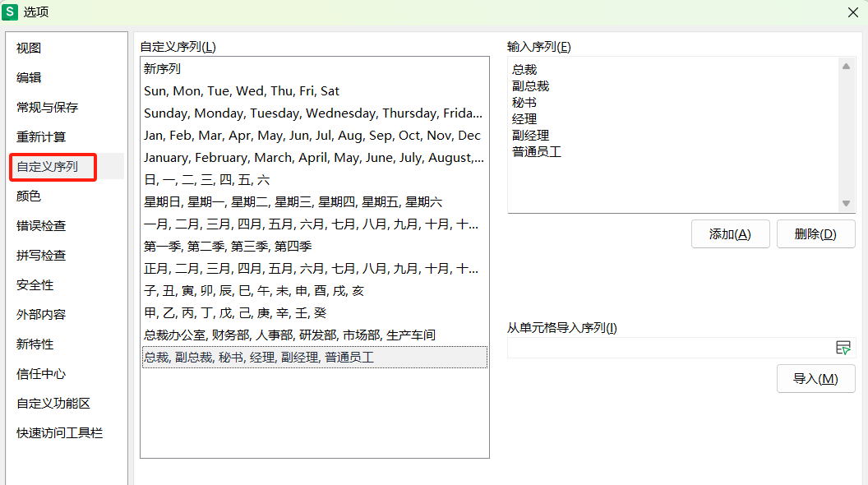Open the 视图 settings tab
Image resolution: width=868 pixels, height=485 pixels.
(x=29, y=48)
